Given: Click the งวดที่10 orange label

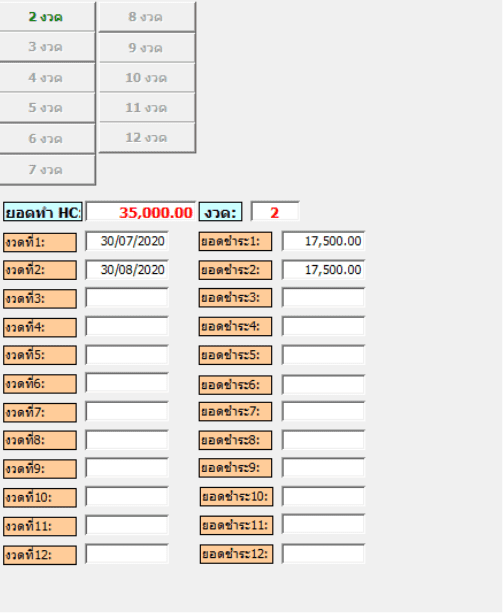Looking at the screenshot, I should (x=40, y=498).
